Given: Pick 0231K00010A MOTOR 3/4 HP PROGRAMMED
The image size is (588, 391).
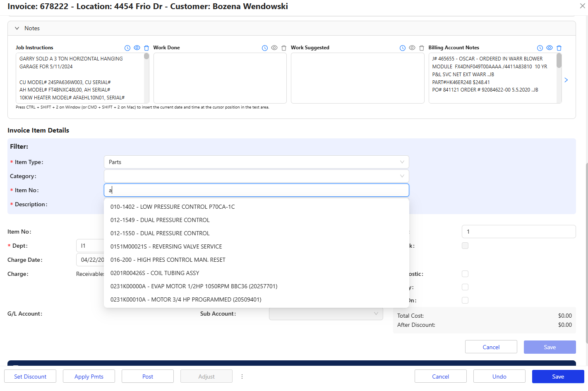Looking at the screenshot, I should [257, 299].
